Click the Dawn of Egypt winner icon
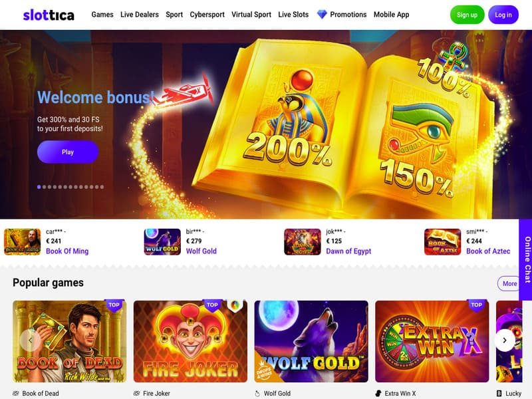The height and width of the screenshot is (399, 532). (x=303, y=241)
